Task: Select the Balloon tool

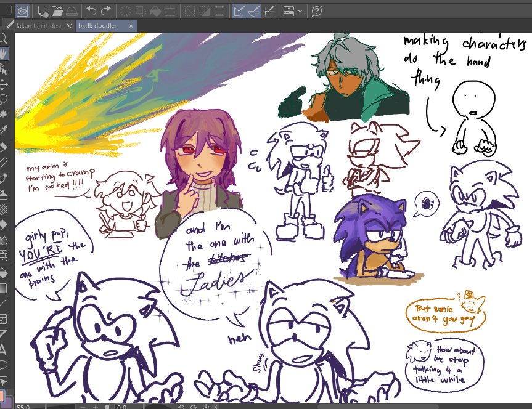Action: coord(4,365)
